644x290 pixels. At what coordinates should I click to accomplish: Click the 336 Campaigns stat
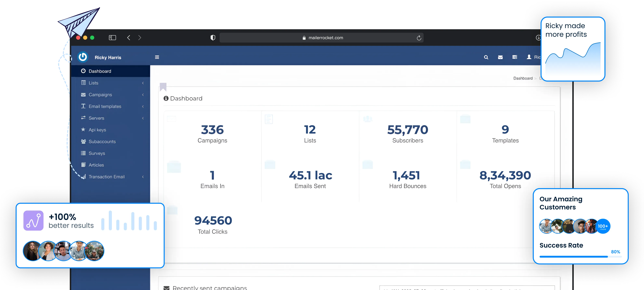tap(212, 134)
